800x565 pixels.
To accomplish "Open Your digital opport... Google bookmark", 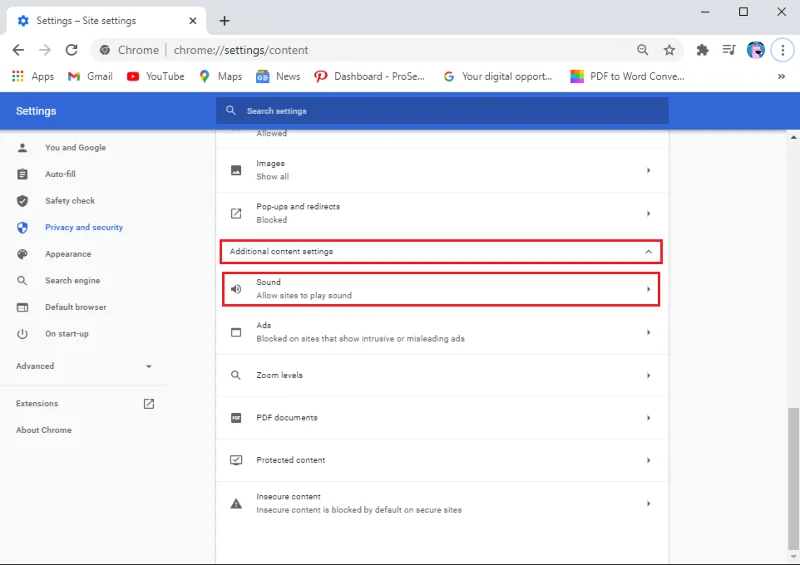I will coord(498,77).
